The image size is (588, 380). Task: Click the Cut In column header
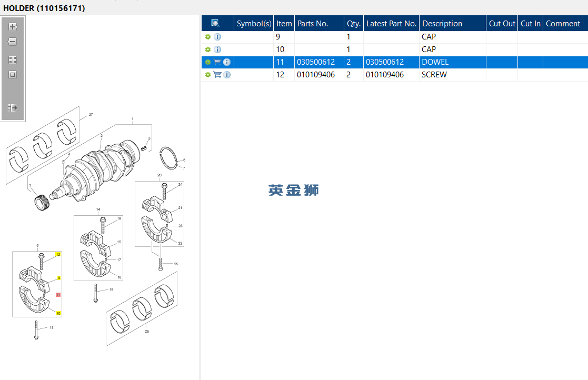coord(530,23)
